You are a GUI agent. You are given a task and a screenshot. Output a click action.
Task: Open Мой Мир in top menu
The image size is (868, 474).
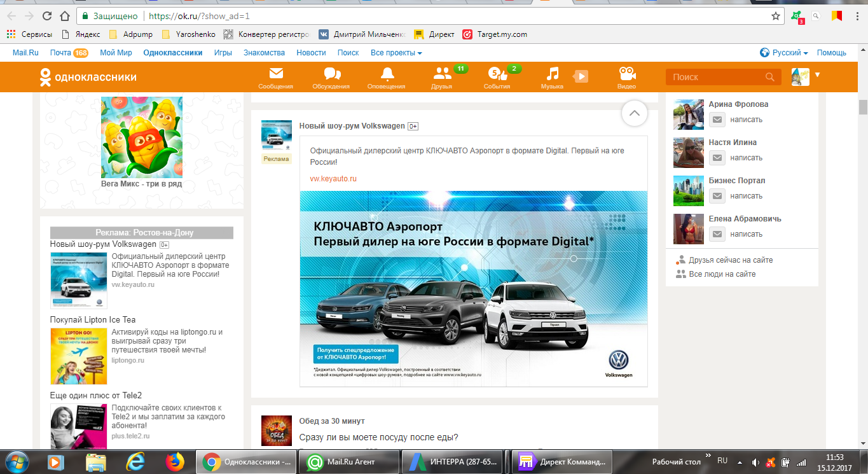point(116,53)
